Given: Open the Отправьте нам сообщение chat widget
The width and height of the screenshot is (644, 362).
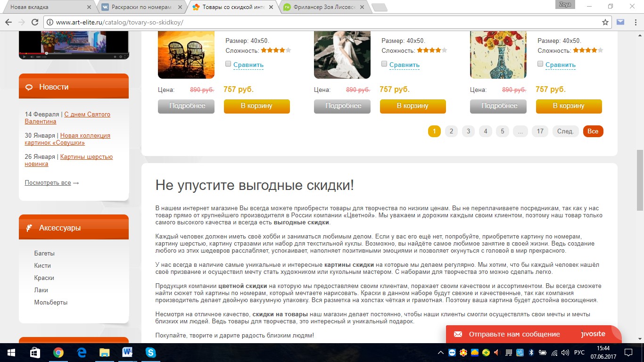Looking at the screenshot, I should pos(533,334).
